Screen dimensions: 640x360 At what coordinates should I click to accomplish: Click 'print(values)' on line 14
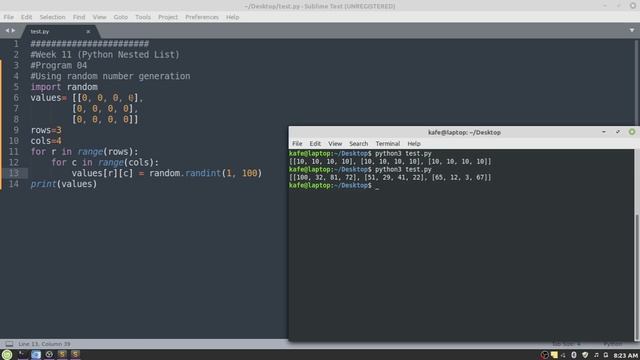pos(64,184)
